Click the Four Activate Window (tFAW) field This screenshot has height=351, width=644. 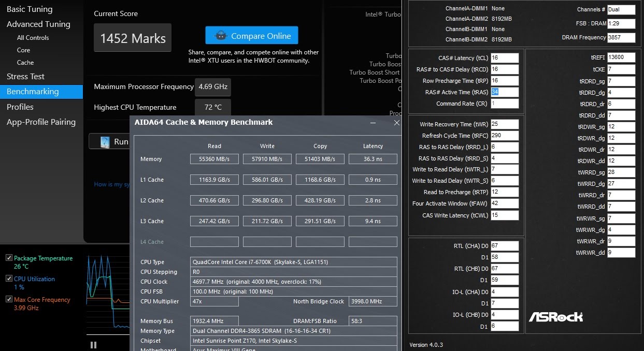(504, 203)
